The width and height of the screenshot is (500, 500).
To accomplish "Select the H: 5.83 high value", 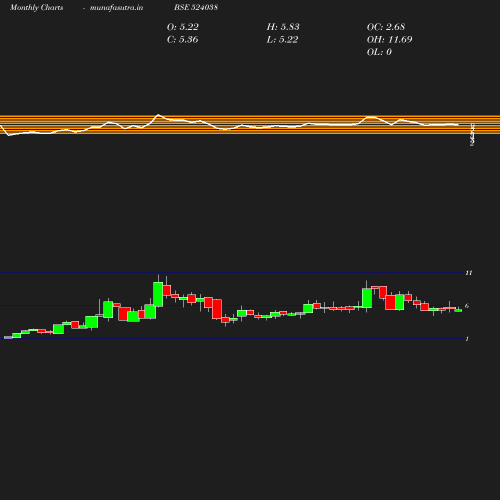I will tap(283, 27).
